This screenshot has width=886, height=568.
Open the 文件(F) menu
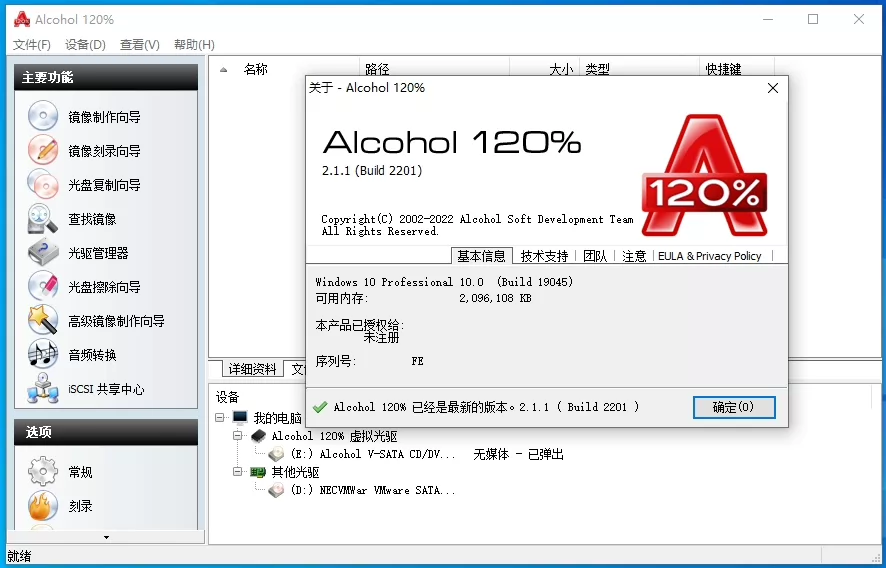[x=32, y=45]
